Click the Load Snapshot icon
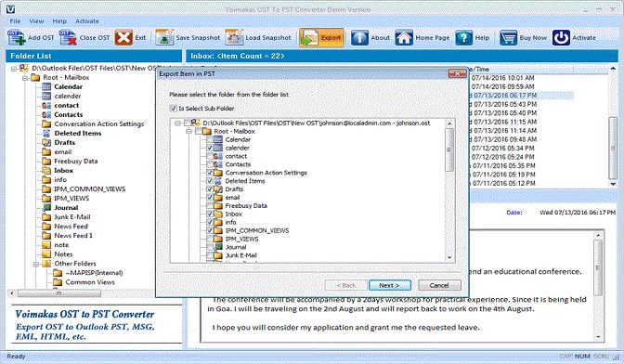The width and height of the screenshot is (624, 364). click(x=234, y=38)
